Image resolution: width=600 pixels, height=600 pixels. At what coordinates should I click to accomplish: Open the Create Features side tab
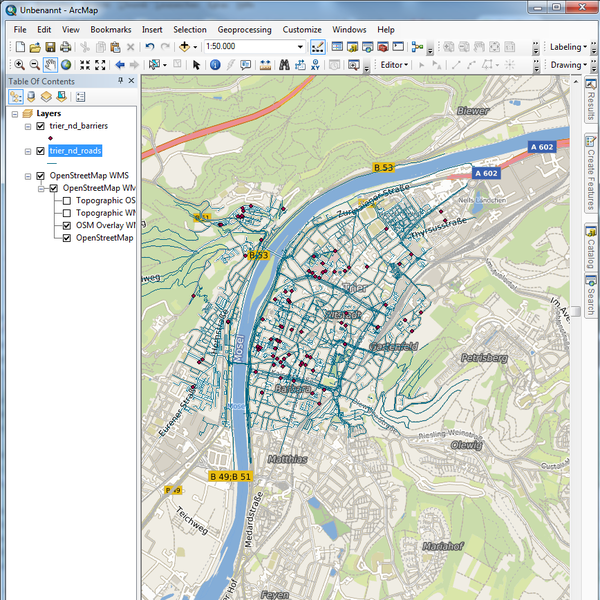[591, 173]
